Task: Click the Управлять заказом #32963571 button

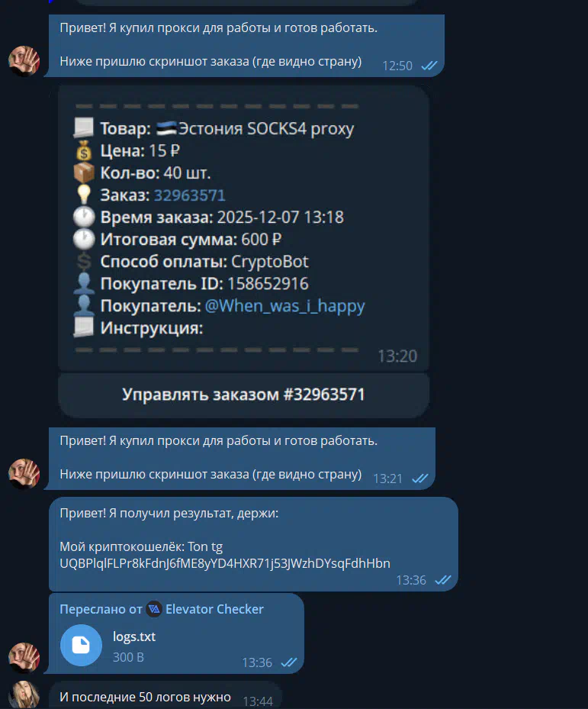Action: (243, 395)
